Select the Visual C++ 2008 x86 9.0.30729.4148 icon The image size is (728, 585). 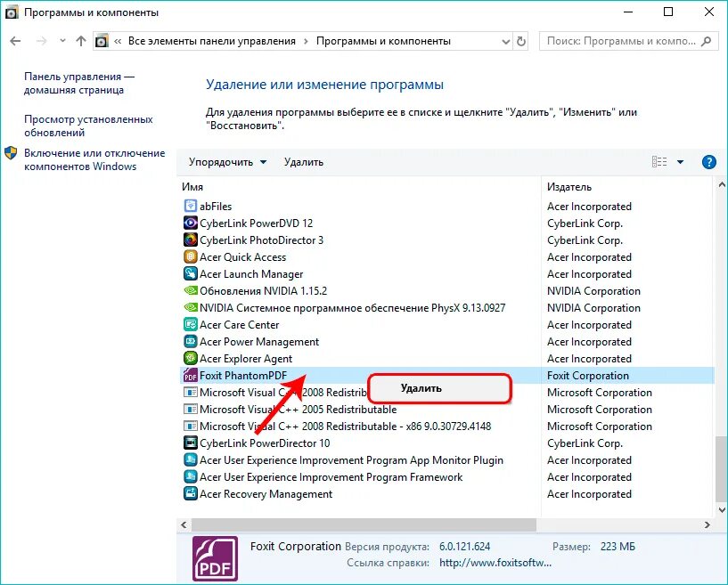[x=191, y=426]
